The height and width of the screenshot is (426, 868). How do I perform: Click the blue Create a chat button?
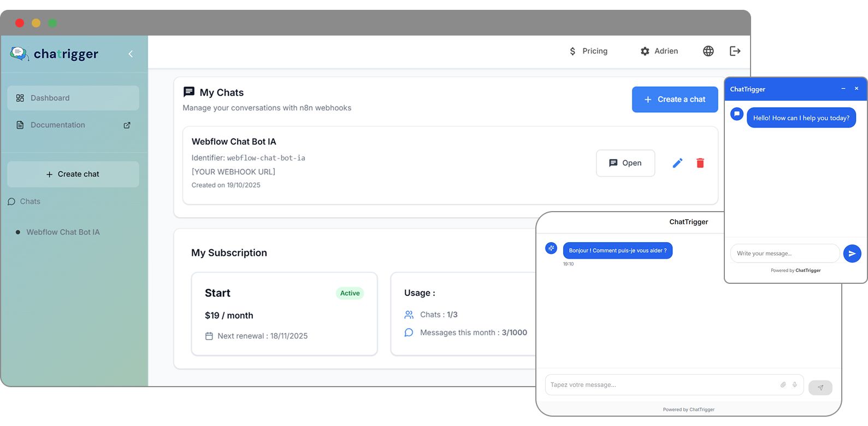click(675, 100)
